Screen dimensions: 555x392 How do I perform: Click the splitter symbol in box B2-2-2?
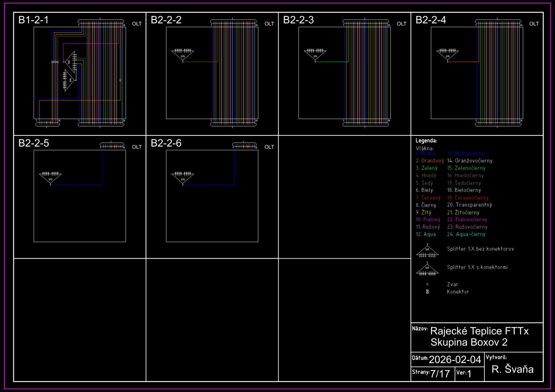pos(183,55)
